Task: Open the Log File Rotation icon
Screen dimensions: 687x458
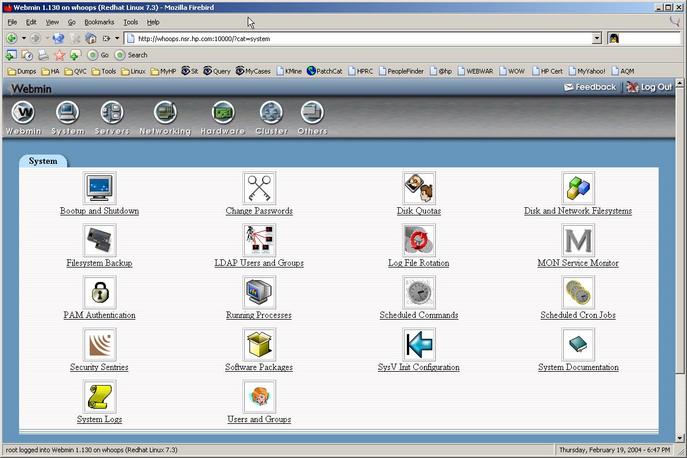Action: (x=418, y=240)
